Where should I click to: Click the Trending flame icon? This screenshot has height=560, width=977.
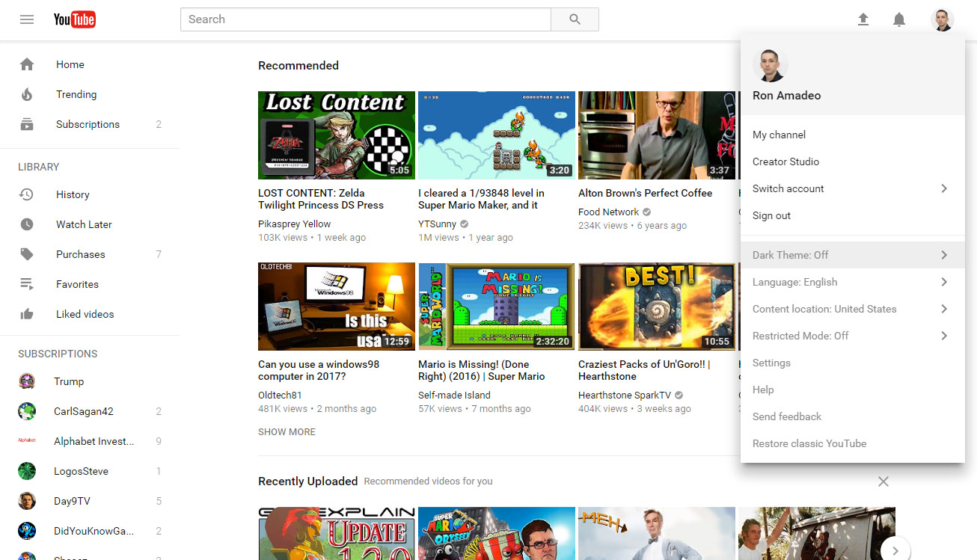pyautogui.click(x=27, y=94)
